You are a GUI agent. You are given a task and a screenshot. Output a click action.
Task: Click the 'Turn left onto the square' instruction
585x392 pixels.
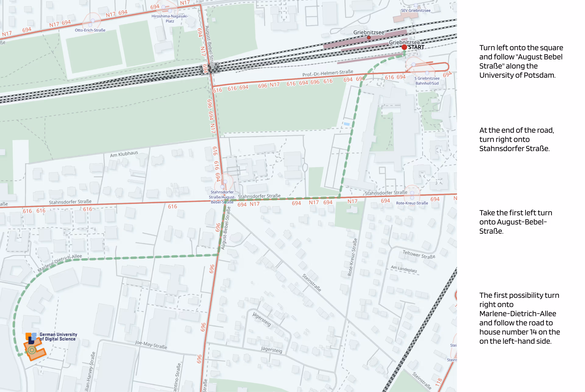tap(521, 61)
